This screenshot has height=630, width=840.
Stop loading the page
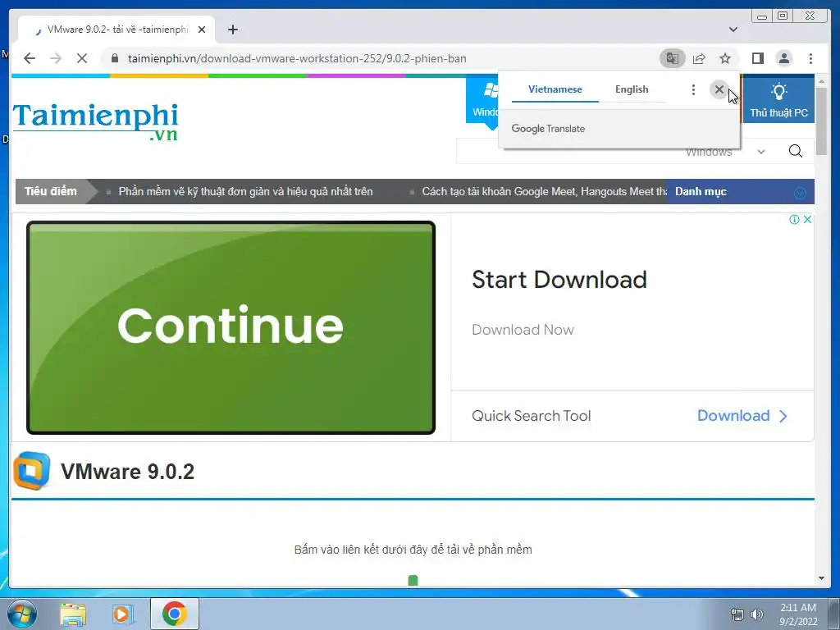coord(82,58)
